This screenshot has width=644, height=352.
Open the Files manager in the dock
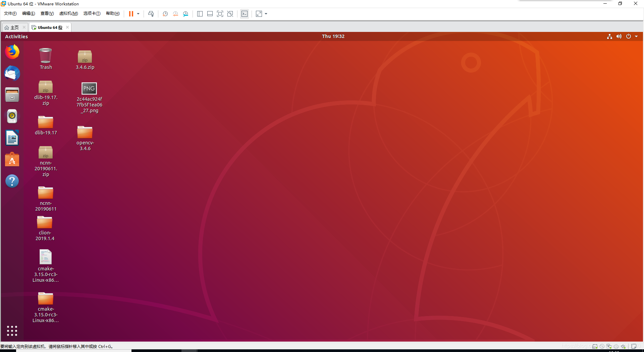[x=12, y=95]
